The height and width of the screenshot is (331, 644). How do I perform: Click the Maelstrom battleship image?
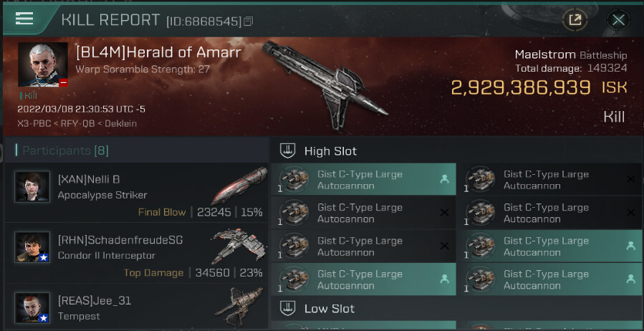click(x=326, y=77)
